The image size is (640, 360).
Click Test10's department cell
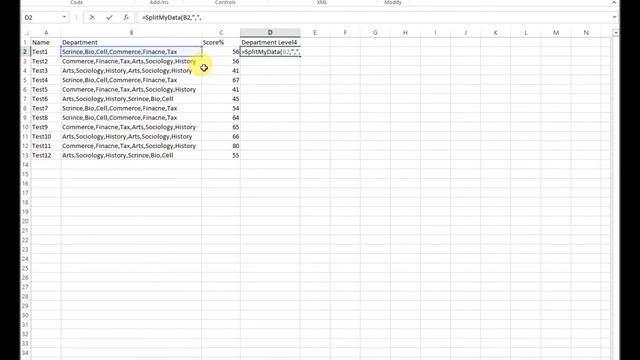[131, 136]
